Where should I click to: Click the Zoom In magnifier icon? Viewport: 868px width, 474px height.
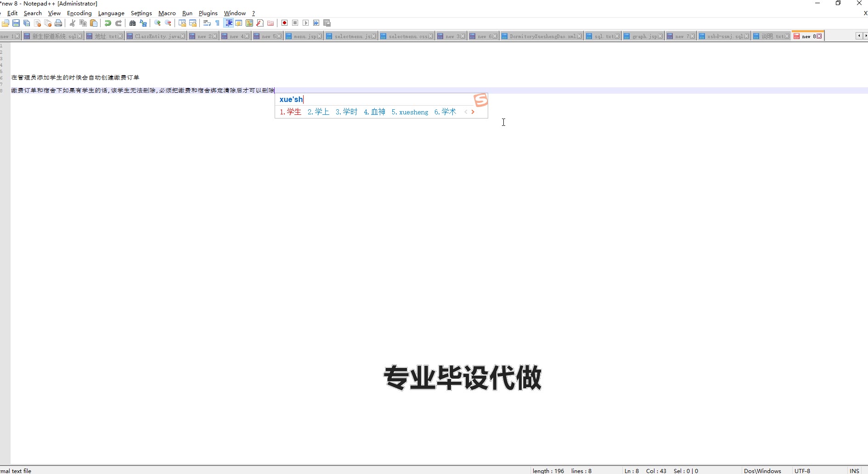pos(158,23)
